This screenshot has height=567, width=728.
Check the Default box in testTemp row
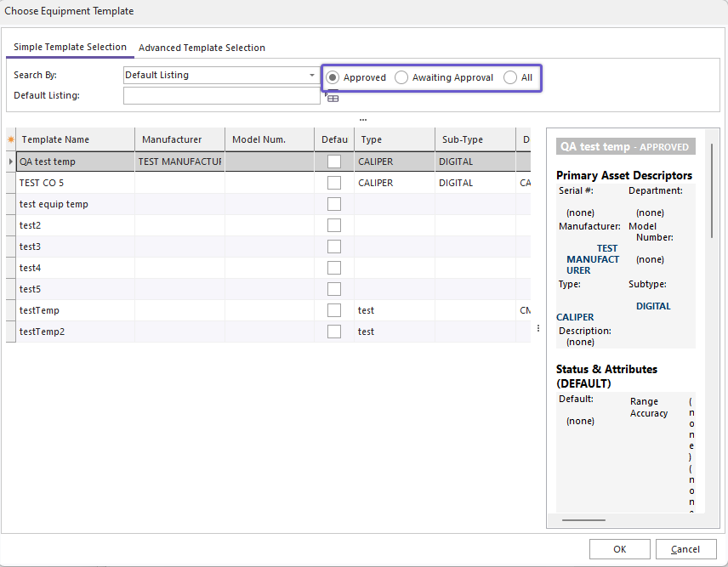(x=334, y=310)
